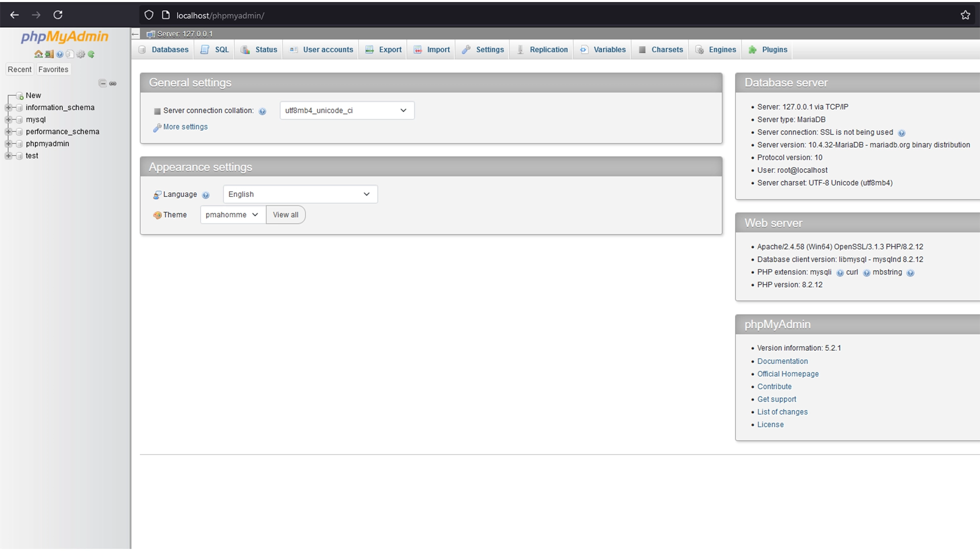Open the License link

click(x=770, y=425)
